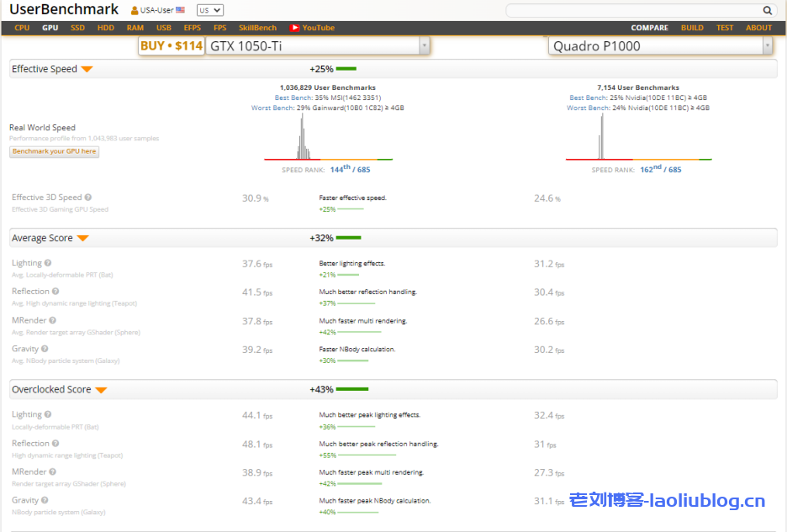
Task: Open the Quadro P1000 GPU dropdown
Action: 766,46
